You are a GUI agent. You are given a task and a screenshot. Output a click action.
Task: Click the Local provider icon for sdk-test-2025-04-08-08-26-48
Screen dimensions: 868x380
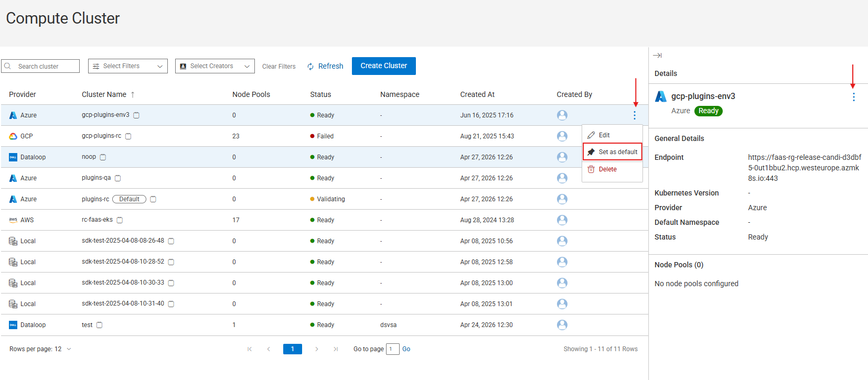(13, 241)
